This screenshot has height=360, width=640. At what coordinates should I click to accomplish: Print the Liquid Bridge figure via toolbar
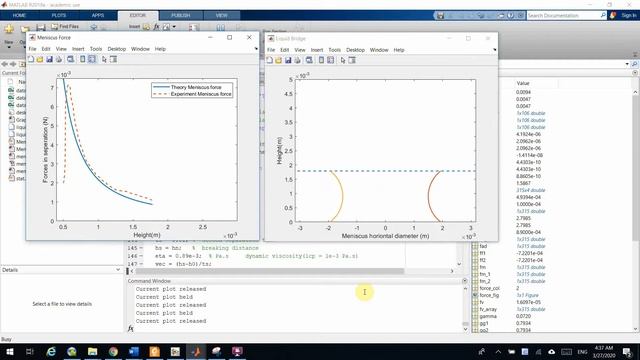pos(297,60)
